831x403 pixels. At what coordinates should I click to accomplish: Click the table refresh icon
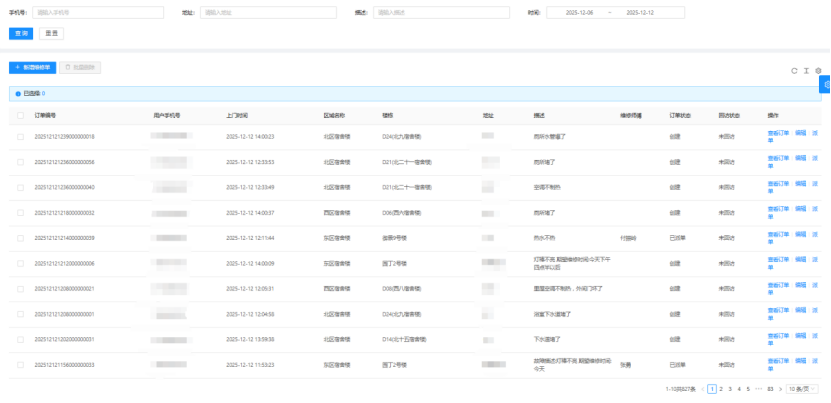(794, 71)
